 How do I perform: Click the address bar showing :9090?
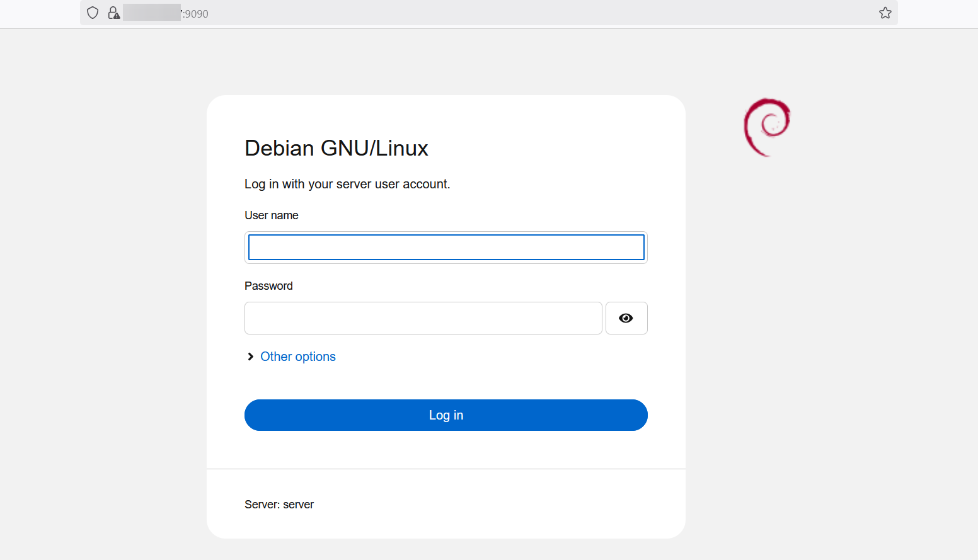(488, 13)
